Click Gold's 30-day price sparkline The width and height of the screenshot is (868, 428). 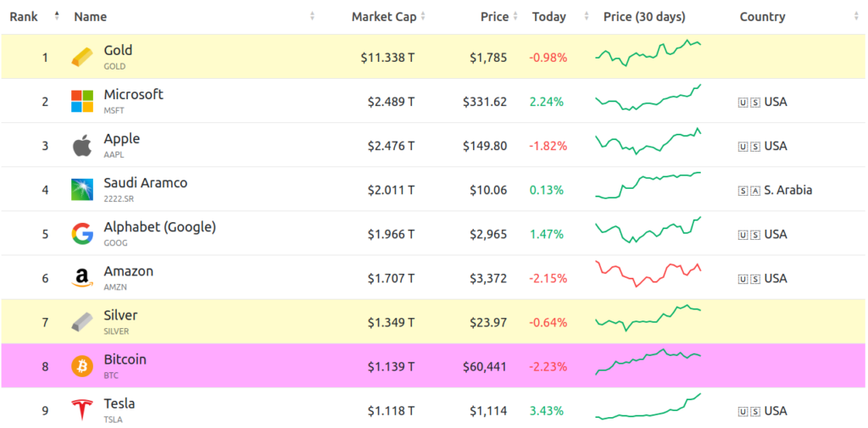(x=648, y=53)
